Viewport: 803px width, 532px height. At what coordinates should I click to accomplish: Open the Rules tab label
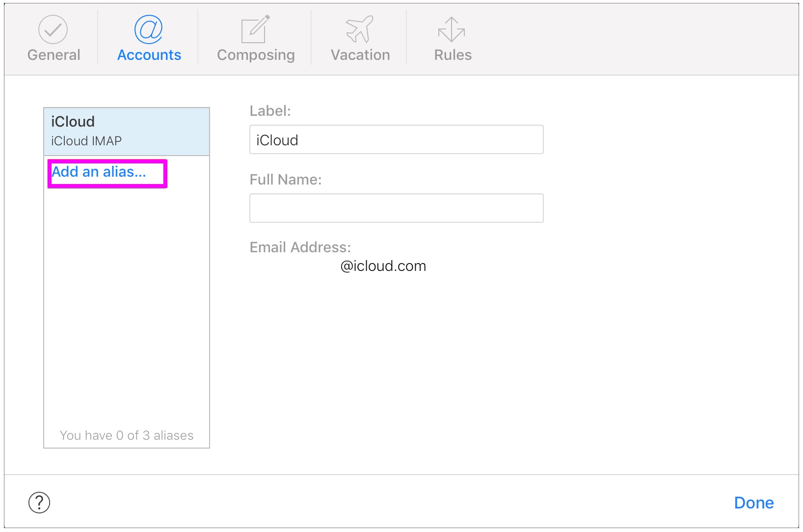pos(453,55)
